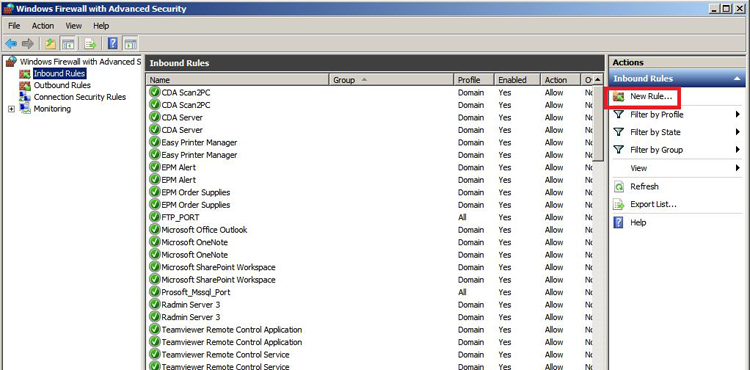Open the Action menu
The width and height of the screenshot is (750, 370).
pos(43,26)
